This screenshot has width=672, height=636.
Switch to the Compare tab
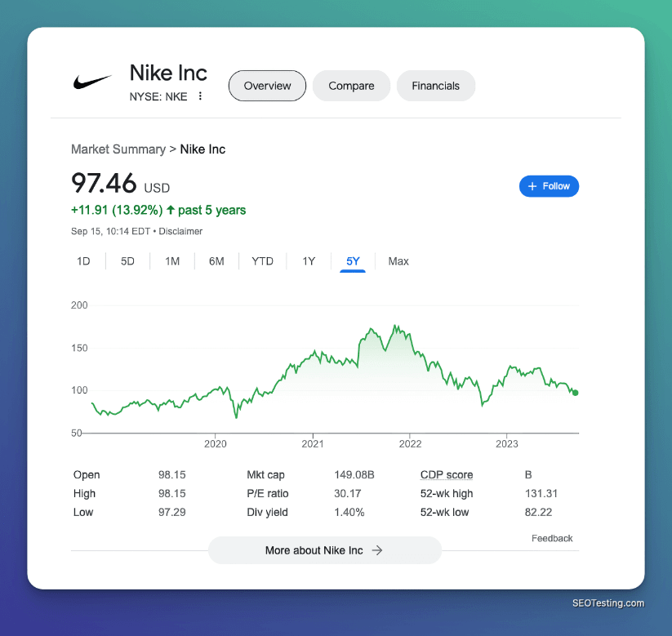pos(351,86)
